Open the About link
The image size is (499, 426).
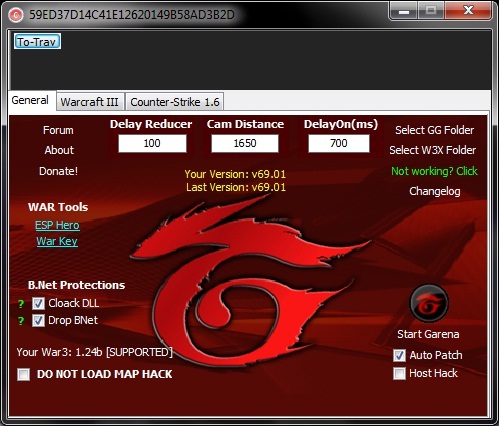coord(59,150)
